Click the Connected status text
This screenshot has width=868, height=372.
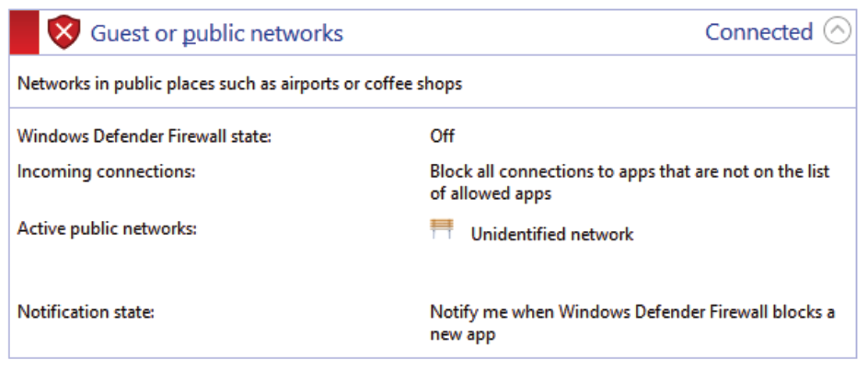pyautogui.click(x=758, y=32)
